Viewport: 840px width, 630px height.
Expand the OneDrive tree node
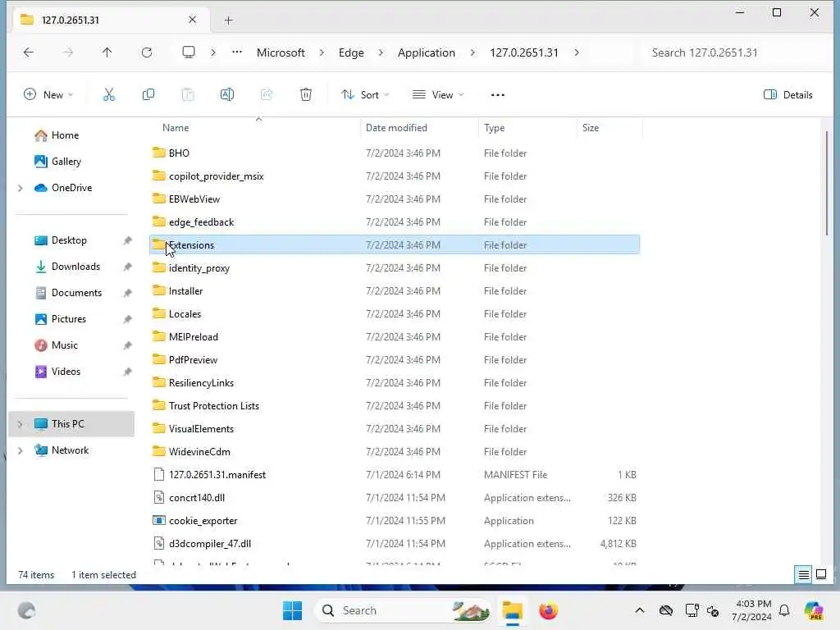tap(21, 188)
